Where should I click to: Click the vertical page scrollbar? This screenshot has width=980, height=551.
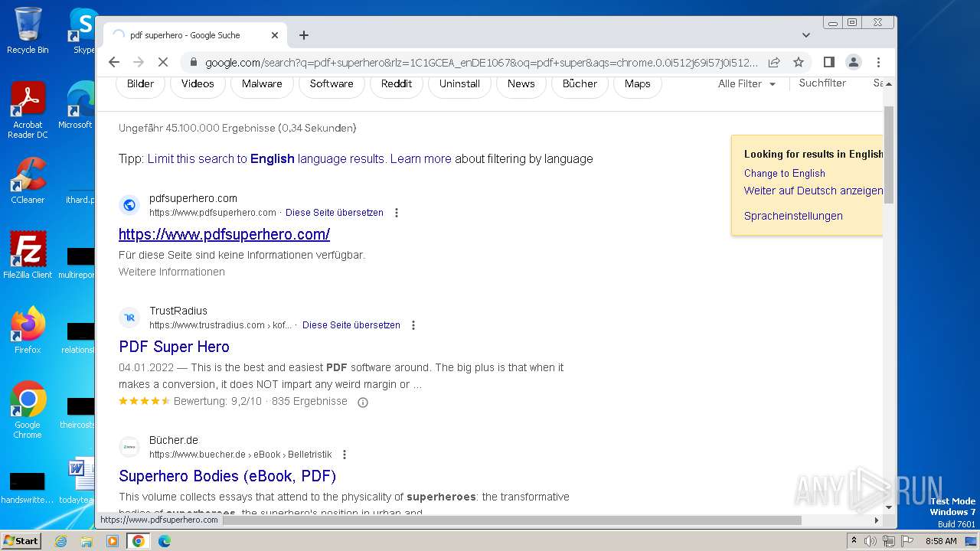coord(889,155)
